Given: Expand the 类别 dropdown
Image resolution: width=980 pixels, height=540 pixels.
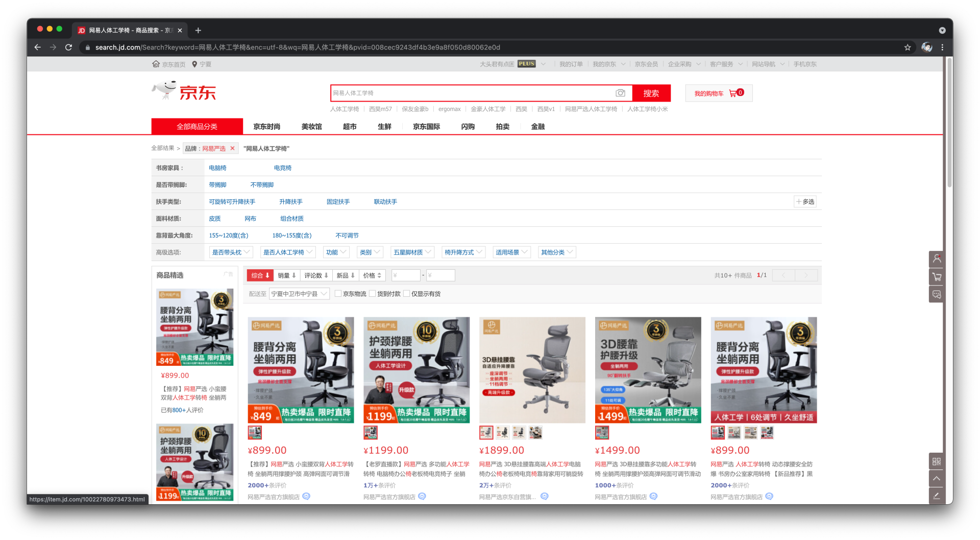Looking at the screenshot, I should pos(370,252).
